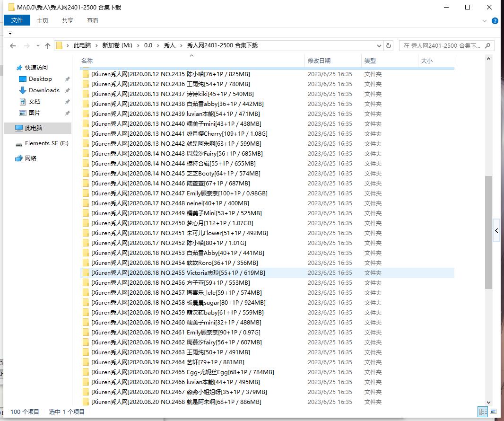The width and height of the screenshot is (504, 421).
Task: Click folder icon of NO.2436 王雨纯
Action: click(86, 84)
